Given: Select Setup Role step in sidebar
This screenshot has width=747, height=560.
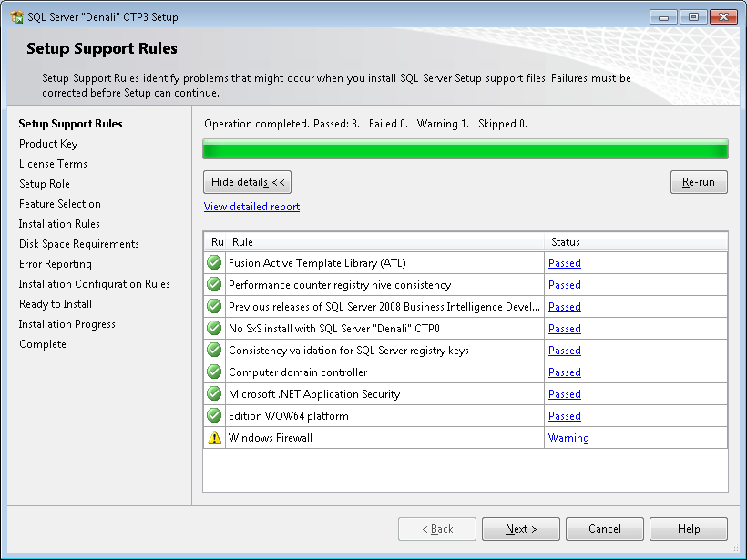Looking at the screenshot, I should click(x=45, y=184).
